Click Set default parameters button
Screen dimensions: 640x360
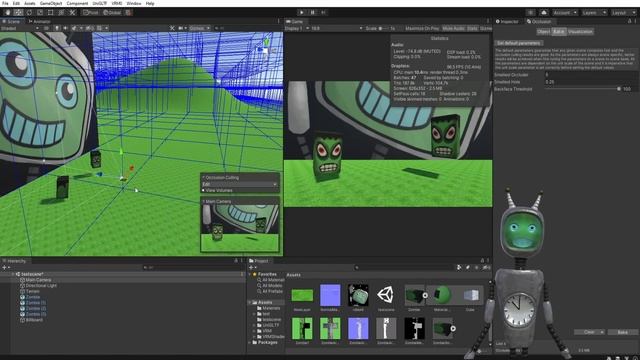tap(518, 43)
